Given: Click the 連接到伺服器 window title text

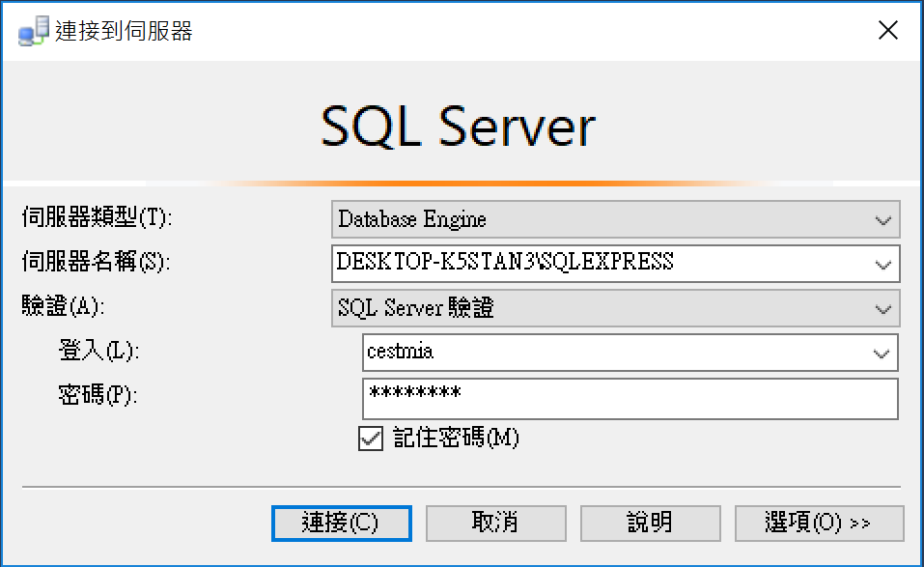Looking at the screenshot, I should click(124, 31).
